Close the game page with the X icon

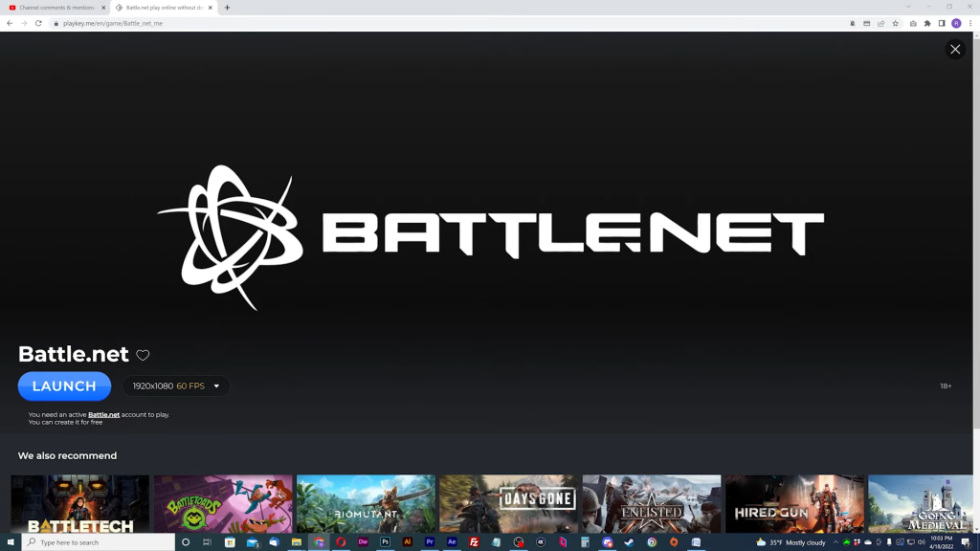[x=955, y=50]
